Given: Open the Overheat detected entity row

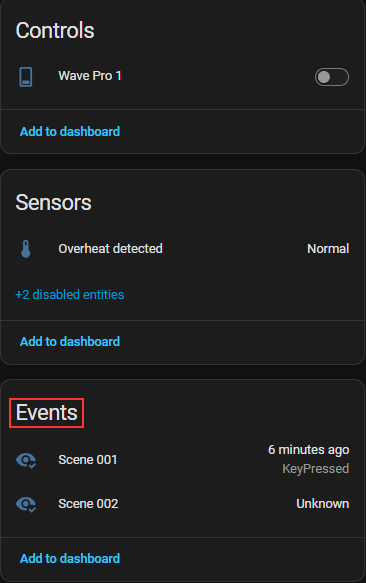Looking at the screenshot, I should coord(183,249).
